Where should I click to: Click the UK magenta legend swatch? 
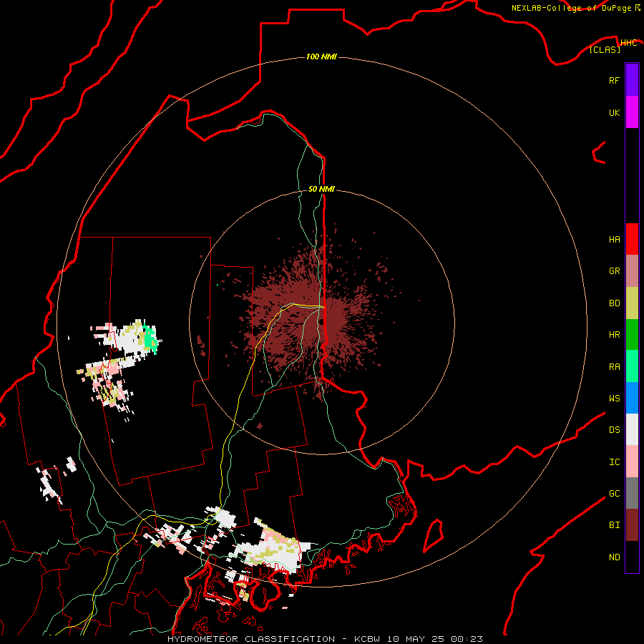[x=632, y=112]
